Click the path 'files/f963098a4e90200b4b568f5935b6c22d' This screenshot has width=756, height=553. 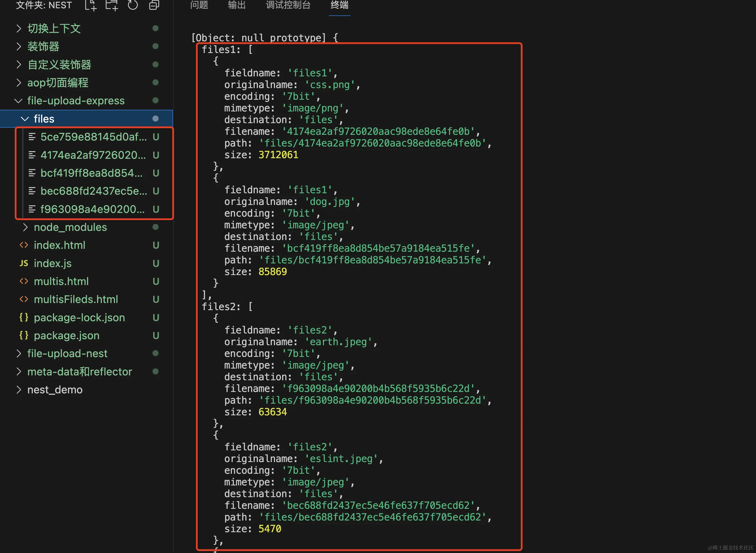pyautogui.click(x=373, y=400)
